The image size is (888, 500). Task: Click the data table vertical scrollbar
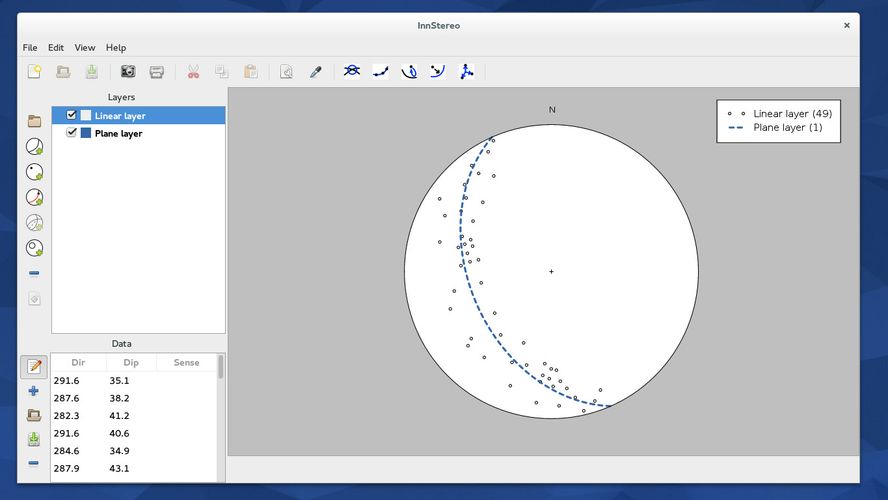pyautogui.click(x=220, y=367)
